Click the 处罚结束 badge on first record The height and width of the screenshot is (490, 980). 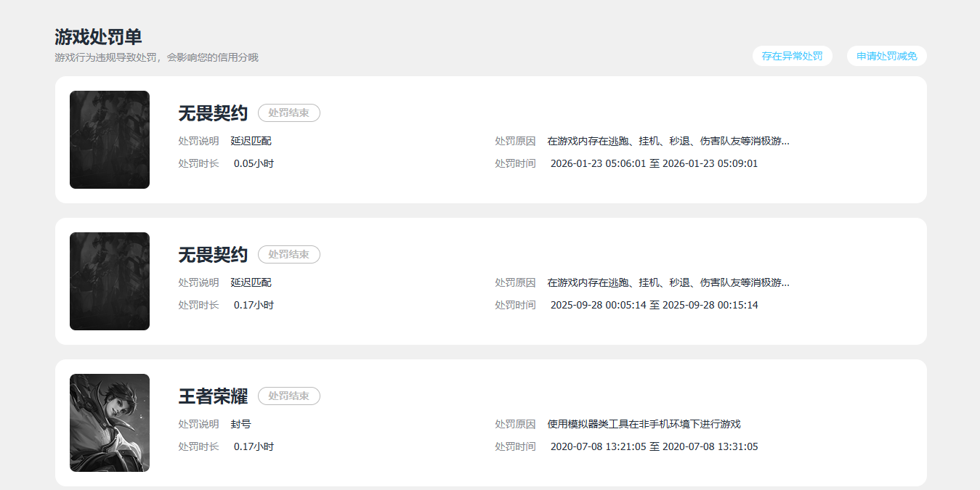pyautogui.click(x=288, y=113)
